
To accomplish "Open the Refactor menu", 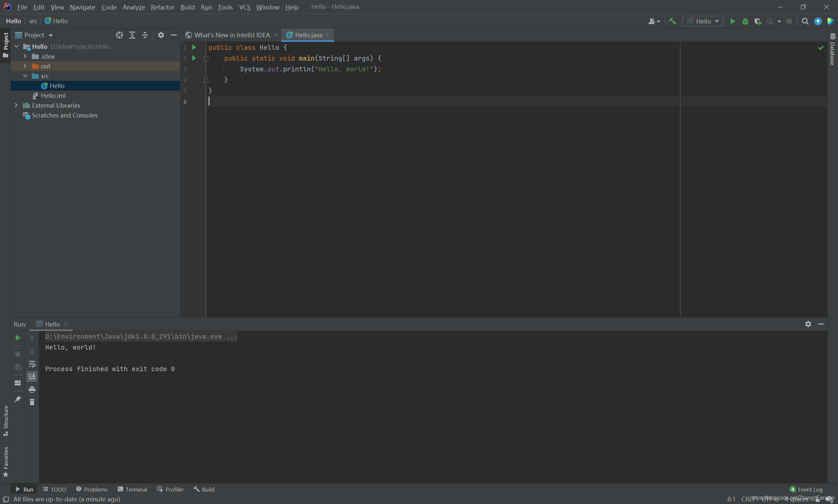I will tap(162, 7).
